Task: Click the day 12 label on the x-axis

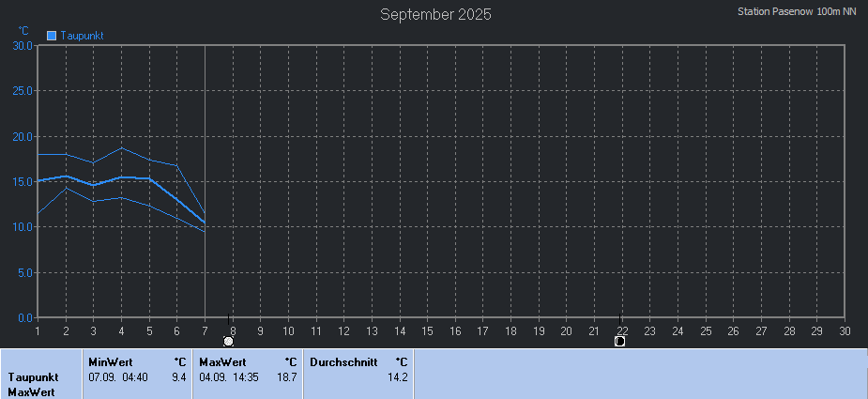Action: [x=343, y=330]
